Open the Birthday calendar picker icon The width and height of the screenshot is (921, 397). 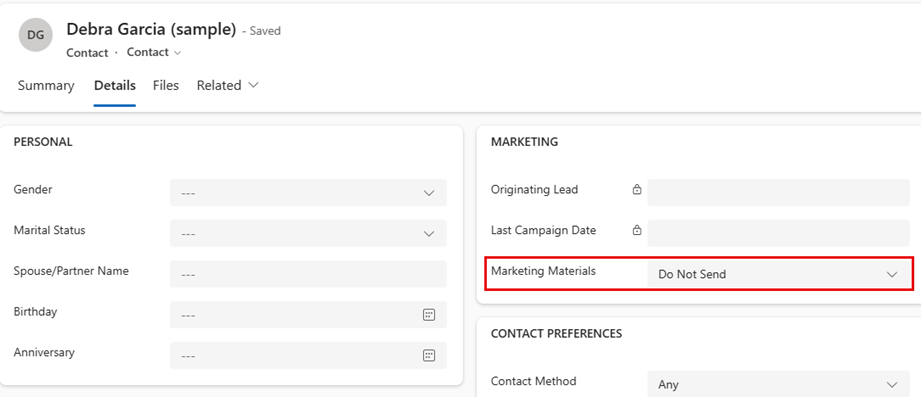pos(429,315)
